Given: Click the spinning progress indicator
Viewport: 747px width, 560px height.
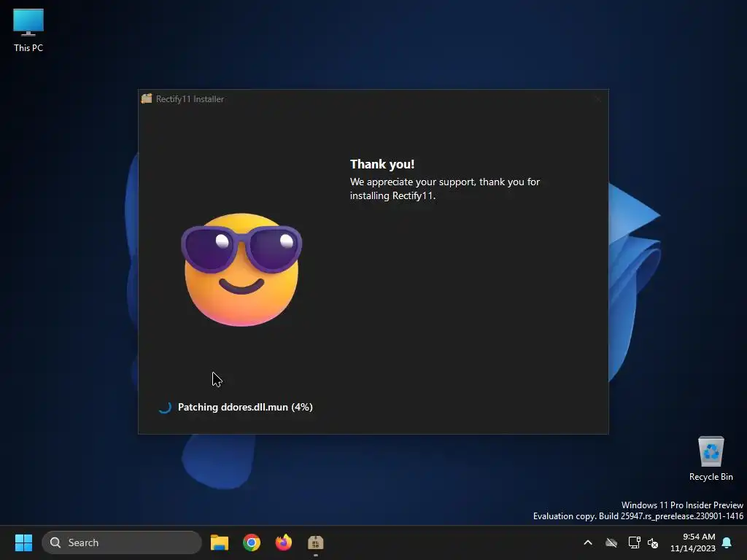Looking at the screenshot, I should [x=165, y=407].
